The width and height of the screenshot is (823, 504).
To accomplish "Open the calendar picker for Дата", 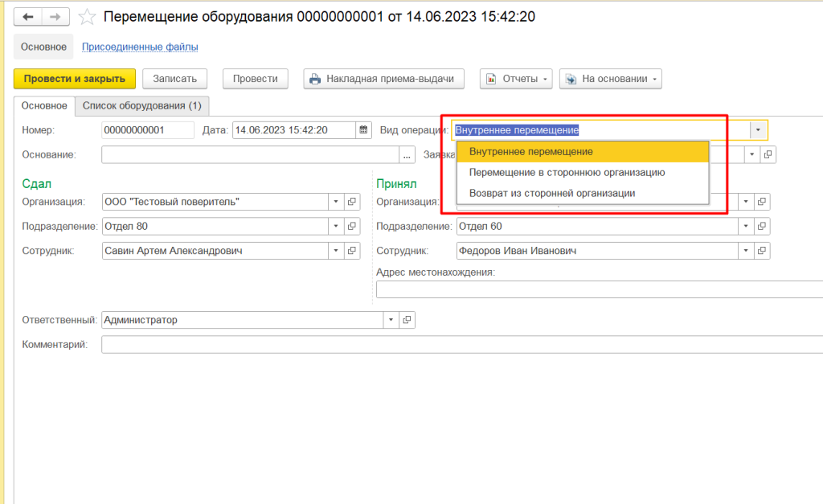I will pyautogui.click(x=364, y=129).
